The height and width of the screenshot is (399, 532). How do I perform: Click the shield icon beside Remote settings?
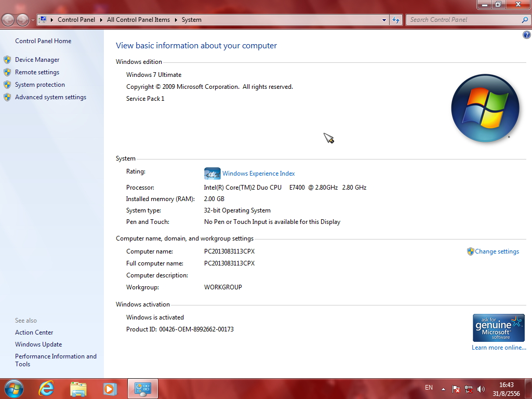click(7, 72)
